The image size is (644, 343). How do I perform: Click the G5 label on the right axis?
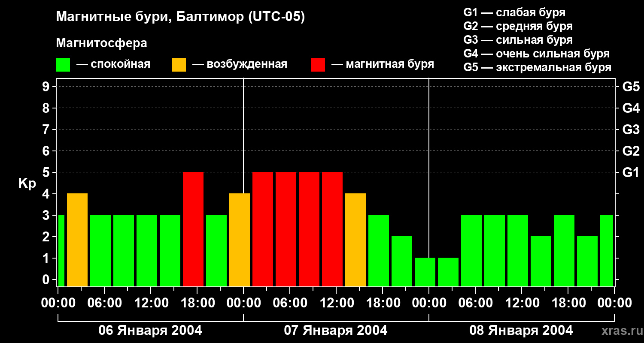tap(631, 87)
